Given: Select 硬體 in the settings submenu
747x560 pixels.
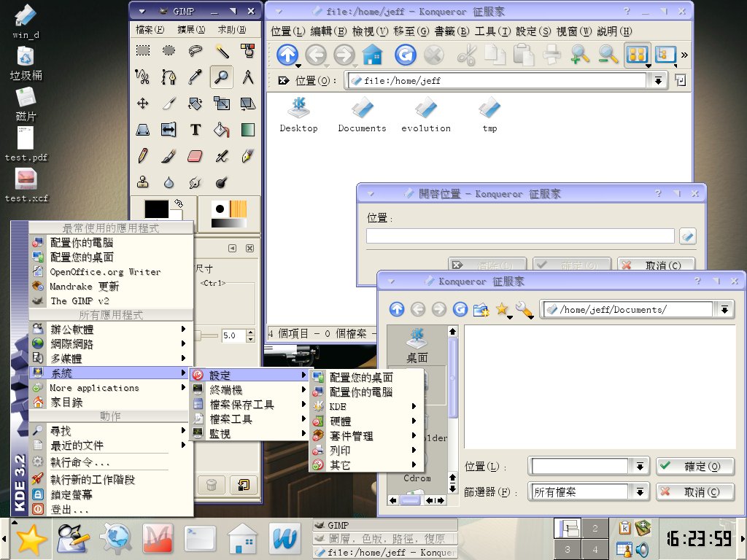Looking at the screenshot, I should coord(365,421).
